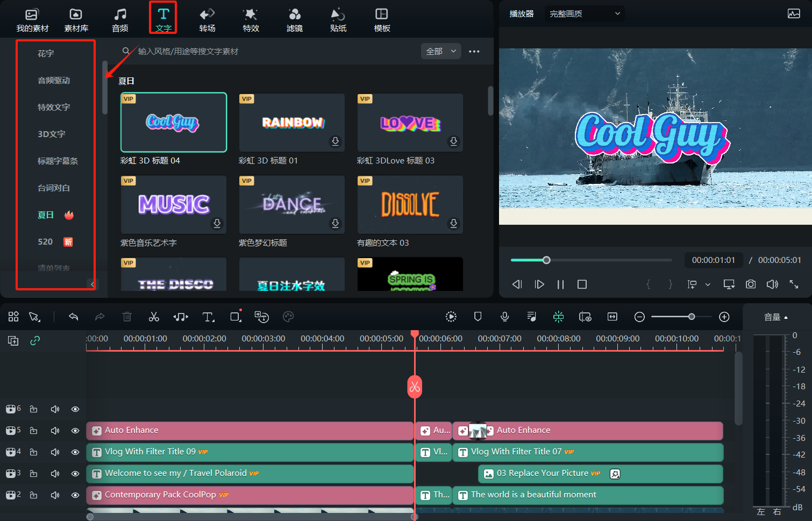The width and height of the screenshot is (812, 521).
Task: Undo the last timeline action
Action: (74, 317)
